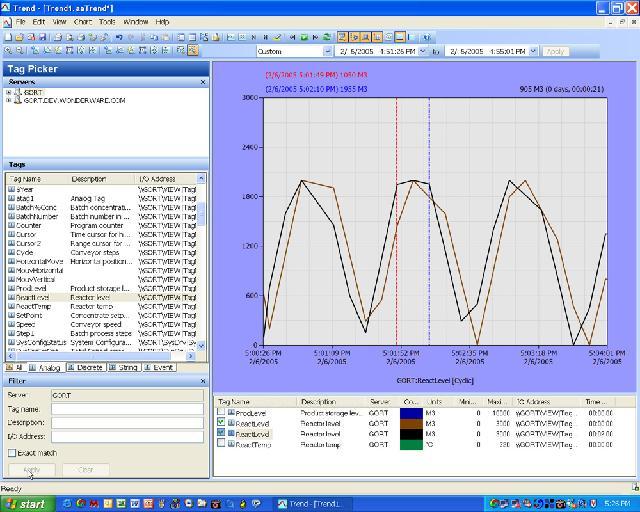Click the I/O Address filter field

(127, 436)
